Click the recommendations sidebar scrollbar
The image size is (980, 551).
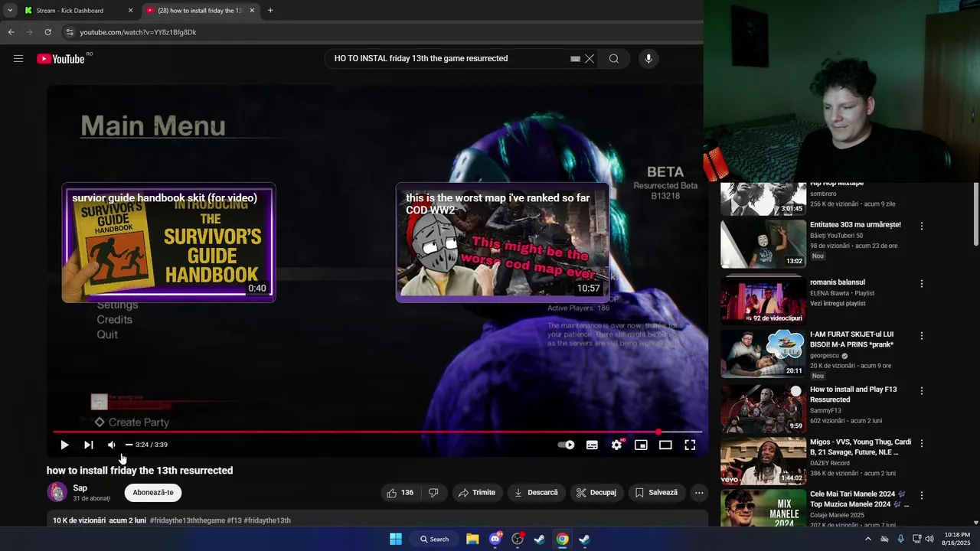[x=975, y=214]
